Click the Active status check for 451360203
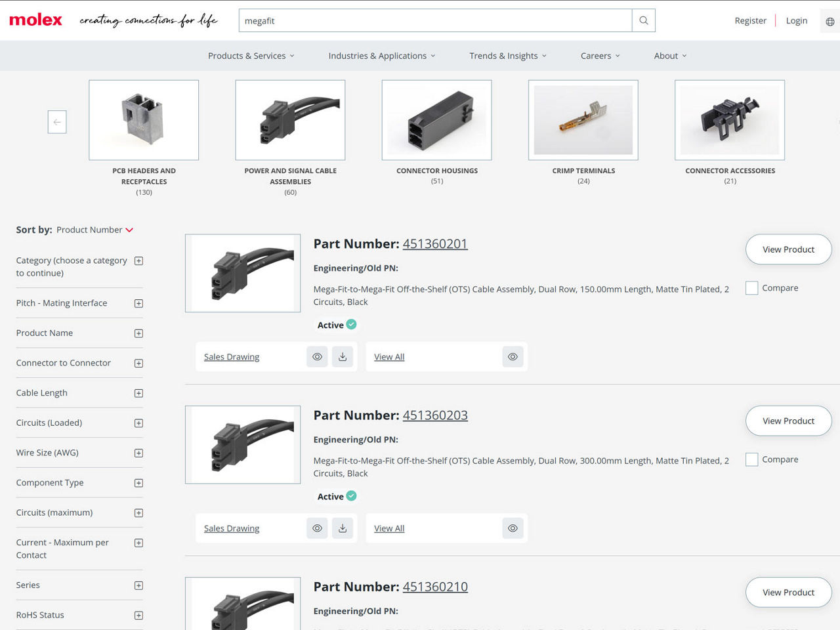The height and width of the screenshot is (630, 840). tap(352, 495)
